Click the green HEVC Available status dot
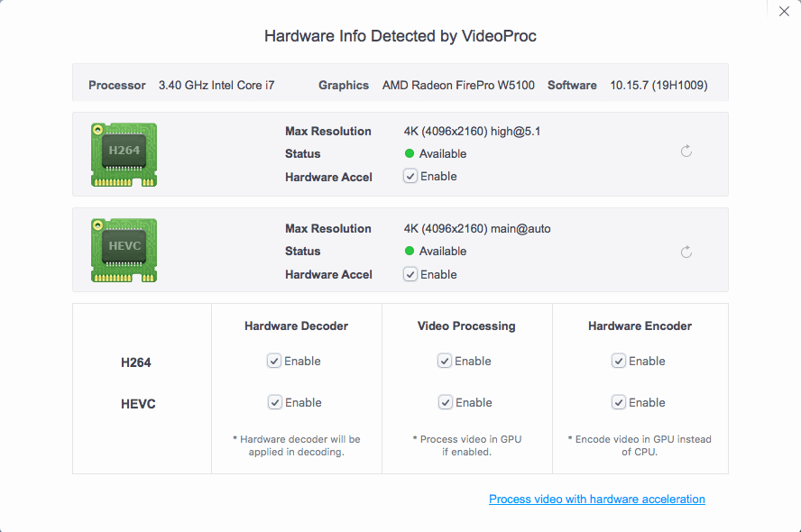801x532 pixels. (x=410, y=252)
